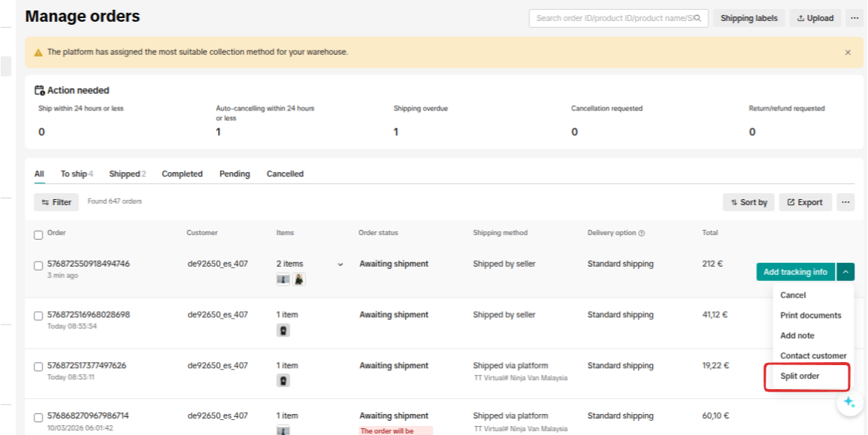This screenshot has width=868, height=435.
Task: Check the box for order 576872517377497626
Action: (x=38, y=367)
